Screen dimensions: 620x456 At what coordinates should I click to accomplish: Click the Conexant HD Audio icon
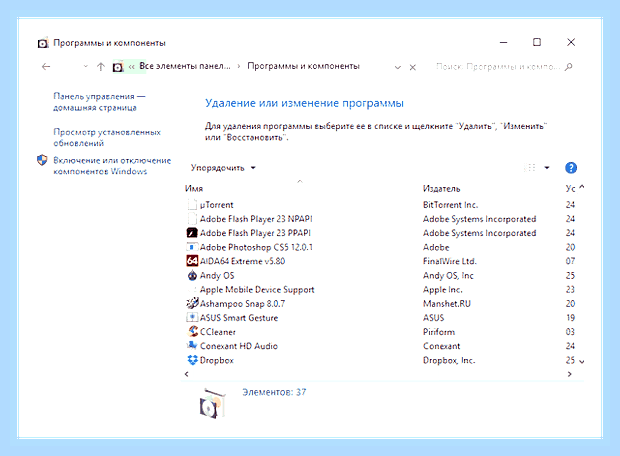[192, 346]
